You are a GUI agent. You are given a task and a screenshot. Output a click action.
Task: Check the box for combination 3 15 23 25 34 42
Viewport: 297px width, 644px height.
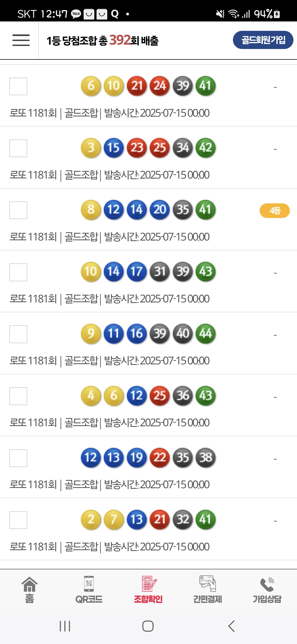tap(18, 148)
